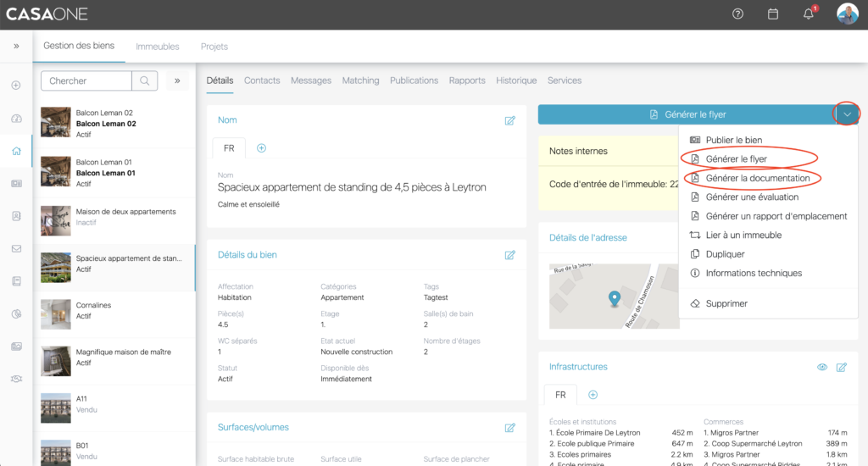Click the search magnifier button
868x466 pixels.
[x=144, y=80]
